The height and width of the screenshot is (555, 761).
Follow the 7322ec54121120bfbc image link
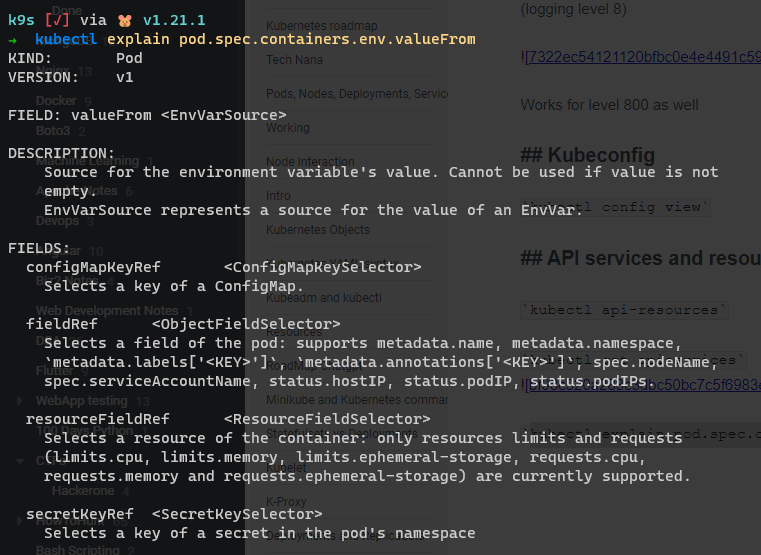(643, 57)
